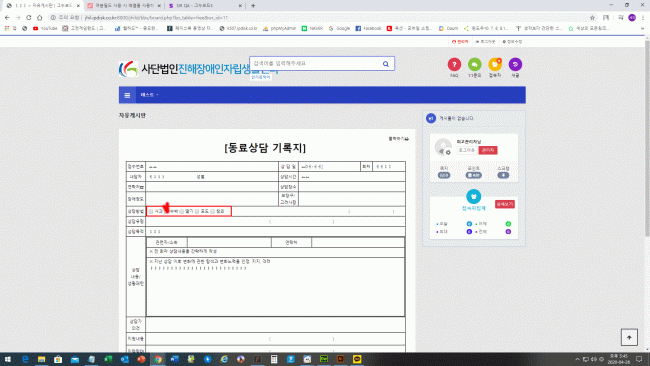Image resolution: width=650 pixels, height=366 pixels.
Task: Click the yellow circle icon with notification badge
Action: (495, 65)
